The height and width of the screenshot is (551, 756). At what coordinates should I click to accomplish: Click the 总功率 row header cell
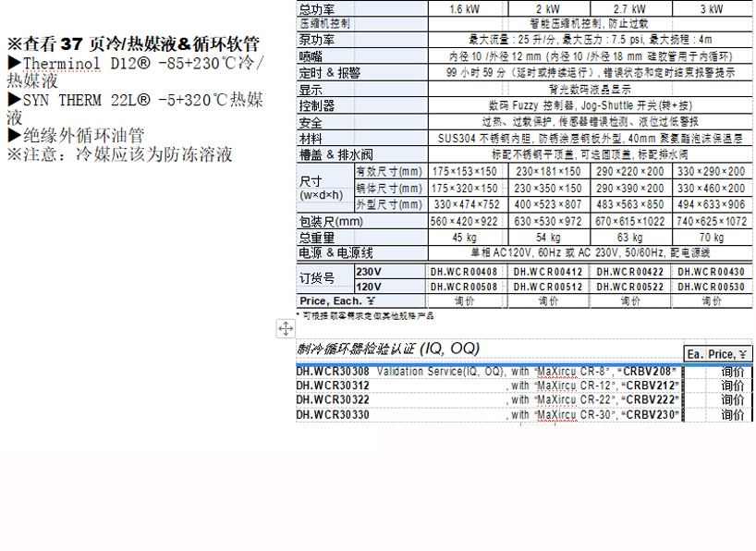(319, 7)
